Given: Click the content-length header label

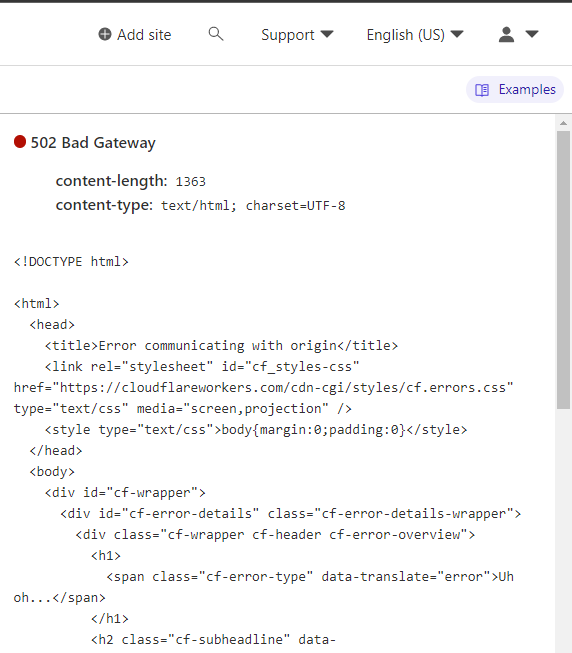Looking at the screenshot, I should (111, 181).
